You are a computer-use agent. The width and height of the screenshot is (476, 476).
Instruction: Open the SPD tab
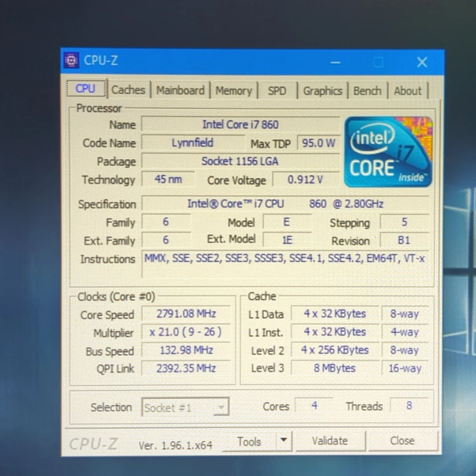(277, 91)
